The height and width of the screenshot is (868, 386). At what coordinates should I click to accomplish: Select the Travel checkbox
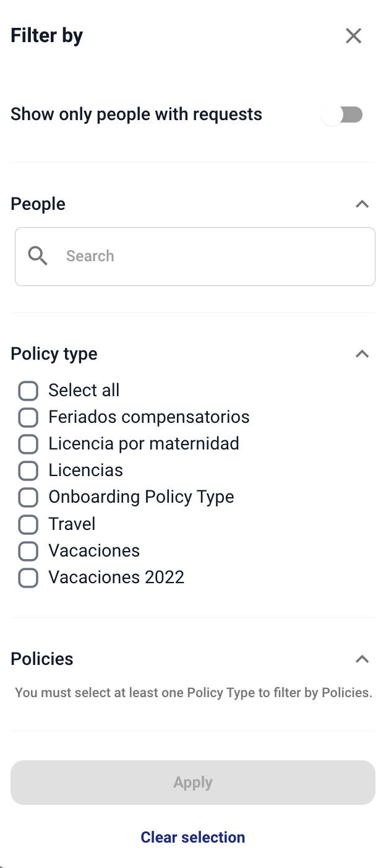28,524
